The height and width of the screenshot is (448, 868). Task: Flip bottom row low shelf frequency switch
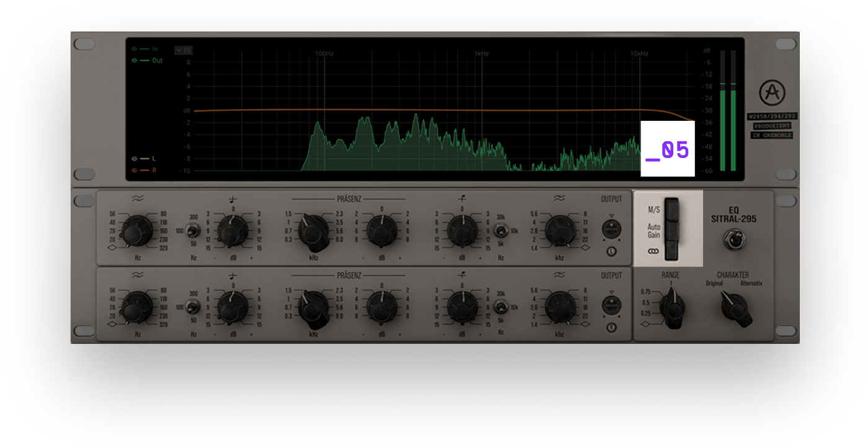click(x=193, y=307)
